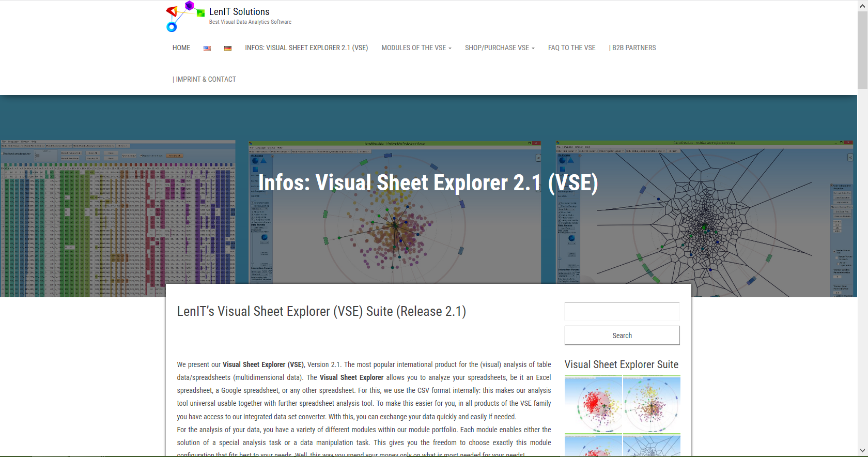
Task: Open the B2B Partners menu link
Action: tap(632, 48)
